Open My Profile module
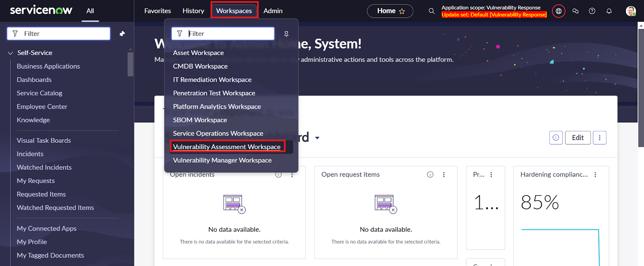The width and height of the screenshot is (644, 266). pos(32,242)
